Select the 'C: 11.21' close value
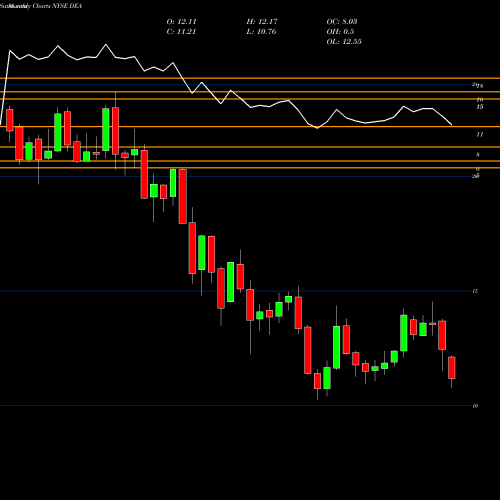Viewport: 500px width, 500px height. [x=181, y=32]
